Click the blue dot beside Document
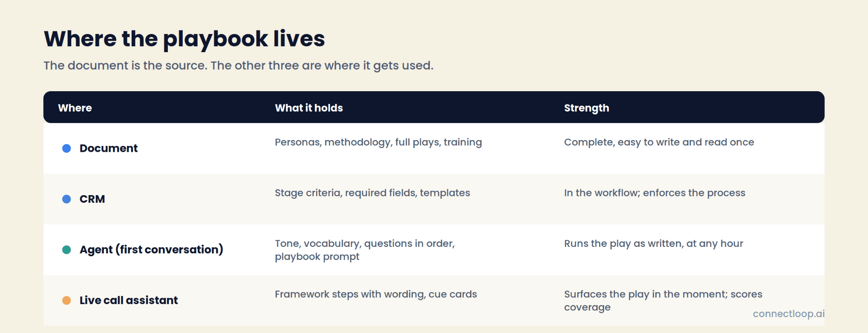The width and height of the screenshot is (868, 333). [67, 148]
